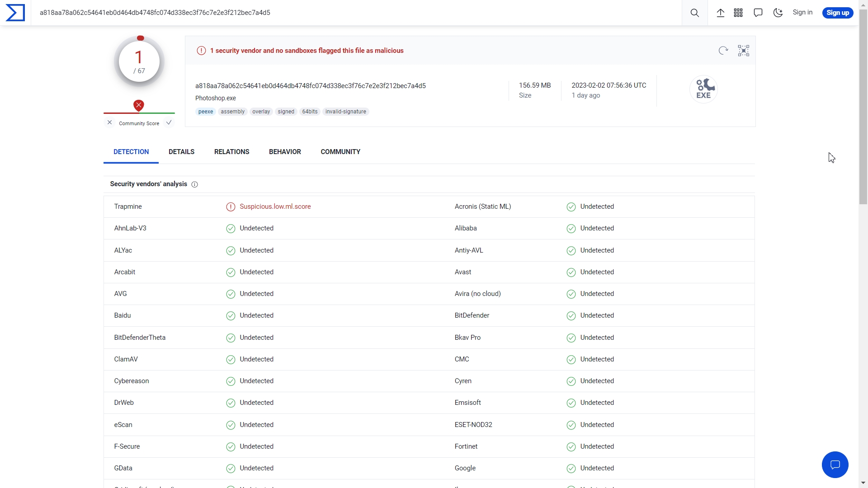Open the BEHAVIOR tab
Viewport: 868px width, 488px height.
pyautogui.click(x=285, y=152)
